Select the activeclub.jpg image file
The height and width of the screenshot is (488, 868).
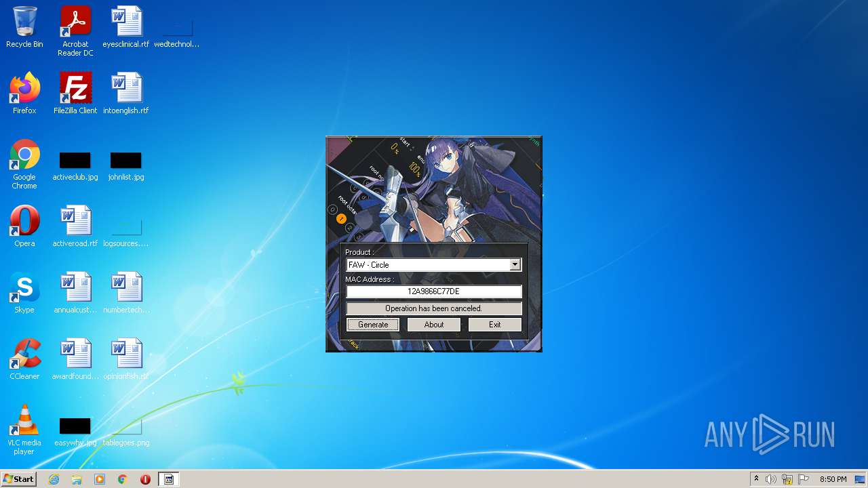coord(75,165)
